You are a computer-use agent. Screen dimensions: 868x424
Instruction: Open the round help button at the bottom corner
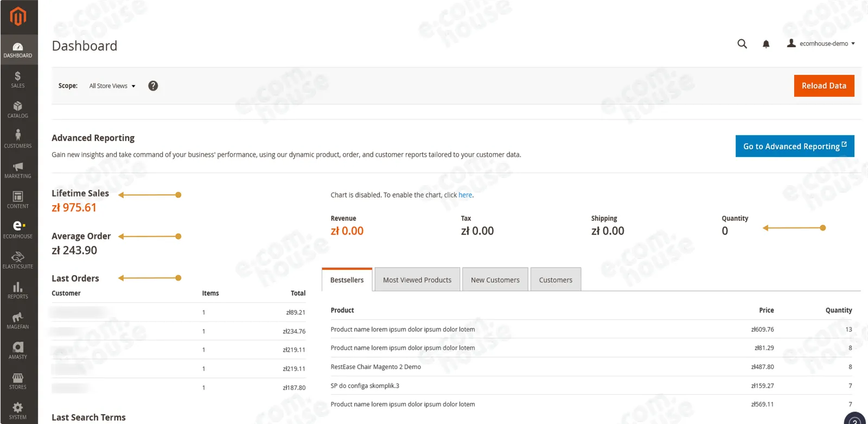[856, 419]
